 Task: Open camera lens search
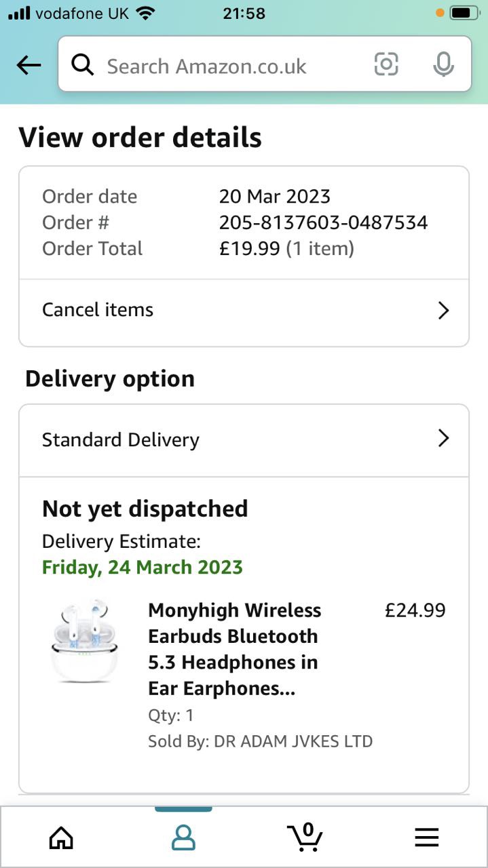(x=386, y=64)
